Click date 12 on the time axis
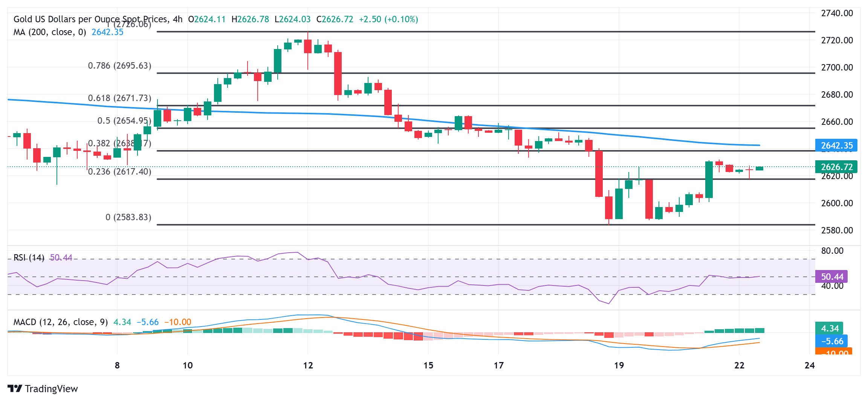This screenshot has width=868, height=402. pos(308,365)
